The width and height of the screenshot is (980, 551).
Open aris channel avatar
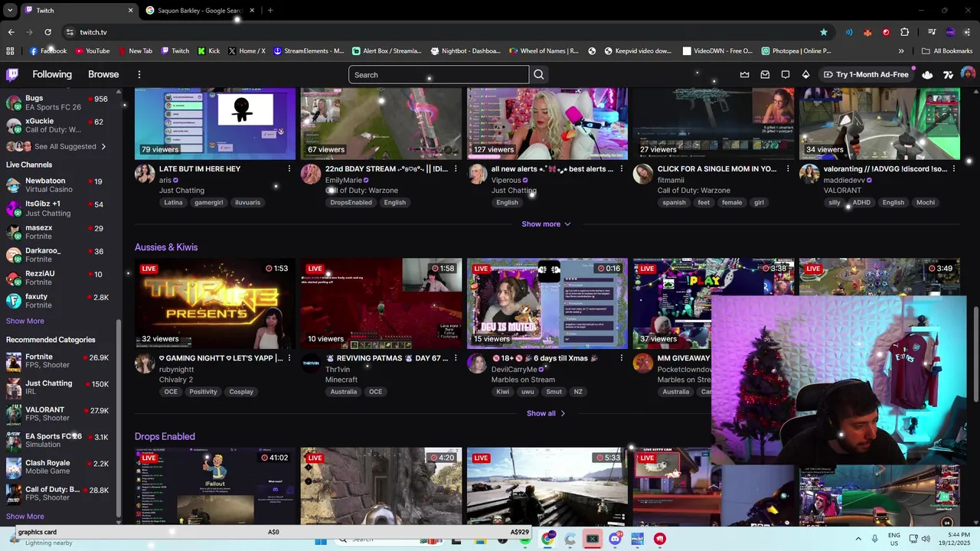pos(145,174)
